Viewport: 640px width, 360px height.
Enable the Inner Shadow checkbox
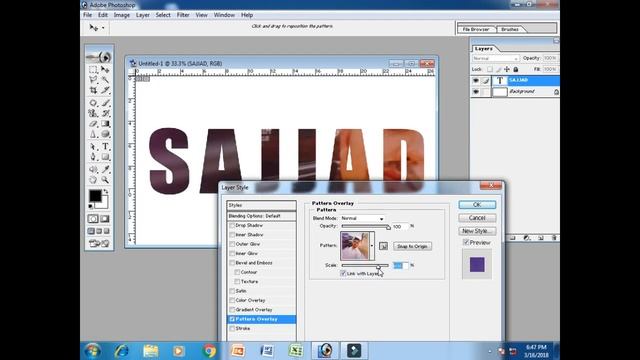click(232, 235)
